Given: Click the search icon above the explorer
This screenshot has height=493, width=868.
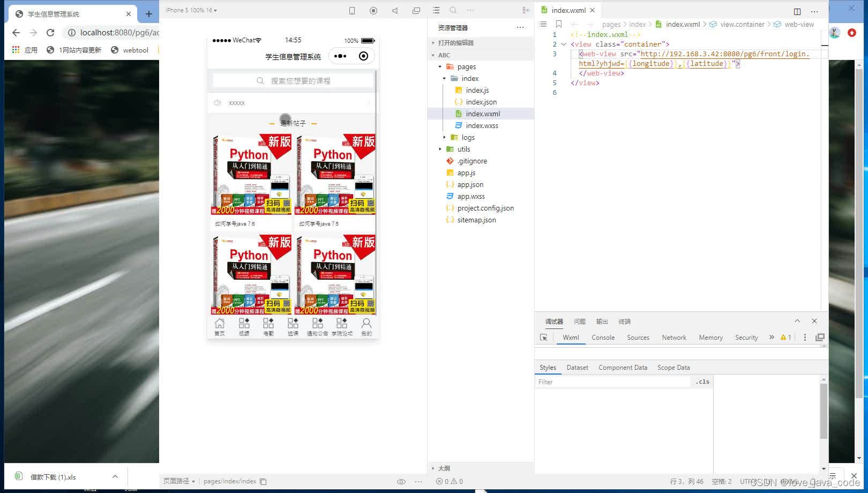Looking at the screenshot, I should [x=453, y=10].
